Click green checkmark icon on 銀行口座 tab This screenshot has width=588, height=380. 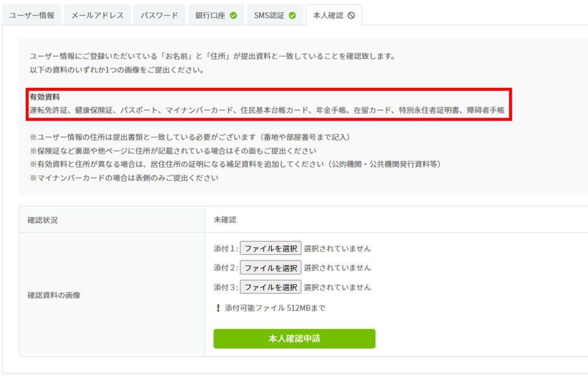coord(233,16)
